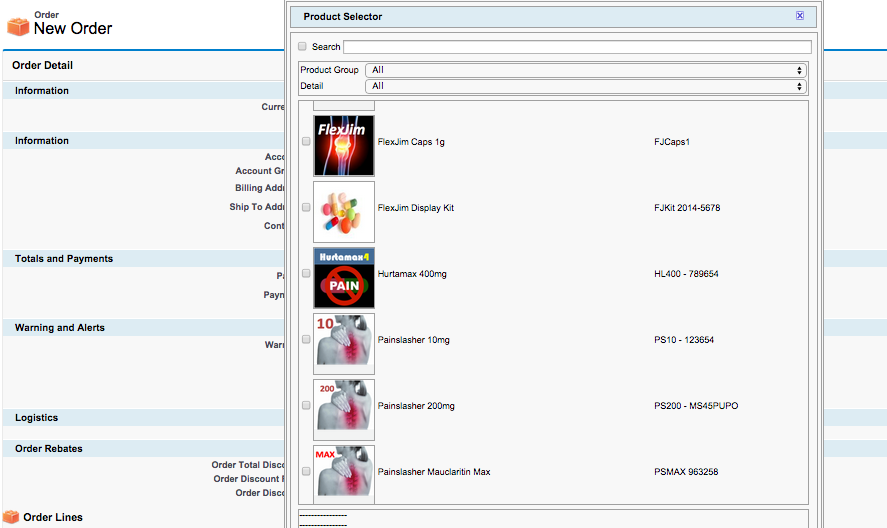Click the Painslasher 10mg product name
The image size is (887, 528).
click(x=414, y=340)
